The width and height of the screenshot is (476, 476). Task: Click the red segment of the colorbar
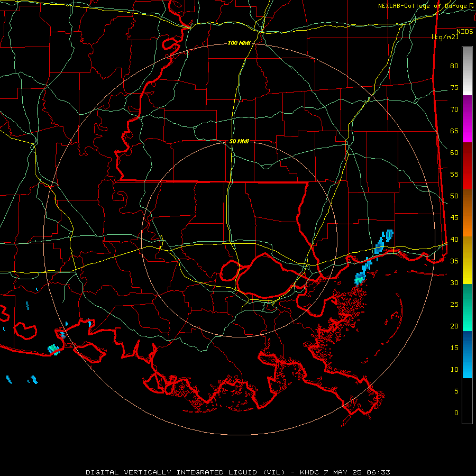coord(467,166)
